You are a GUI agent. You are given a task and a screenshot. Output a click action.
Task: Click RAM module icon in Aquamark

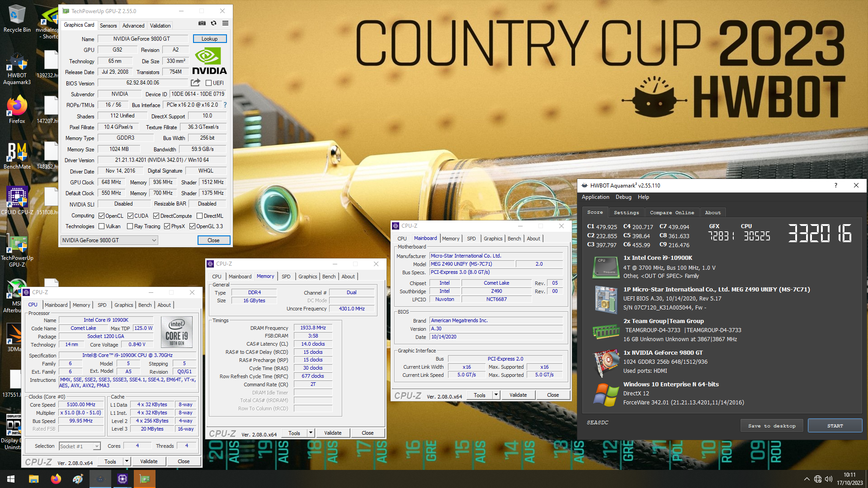(605, 331)
